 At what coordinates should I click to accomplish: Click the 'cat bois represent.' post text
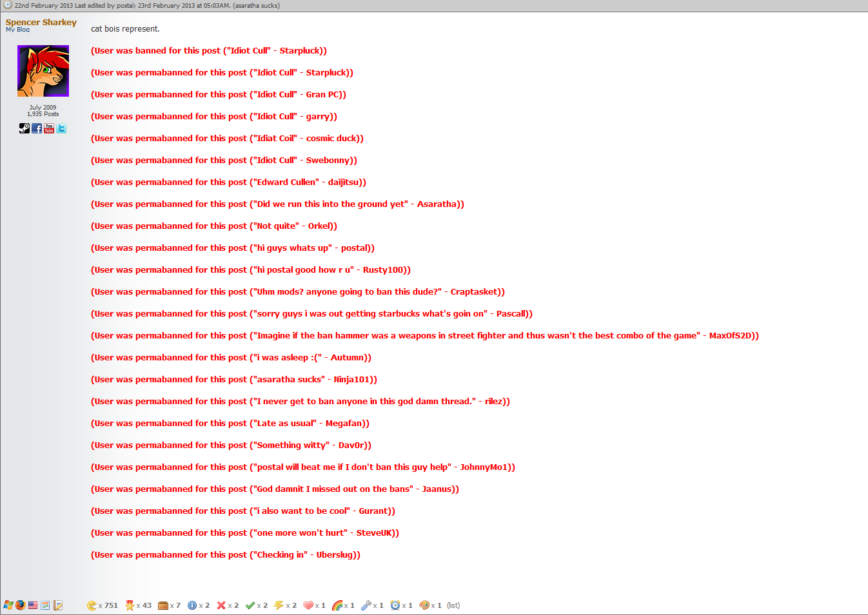click(125, 29)
